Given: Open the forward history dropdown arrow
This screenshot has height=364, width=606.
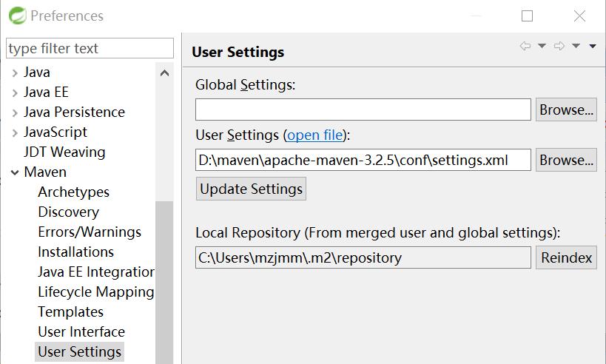Looking at the screenshot, I should pos(576,46).
